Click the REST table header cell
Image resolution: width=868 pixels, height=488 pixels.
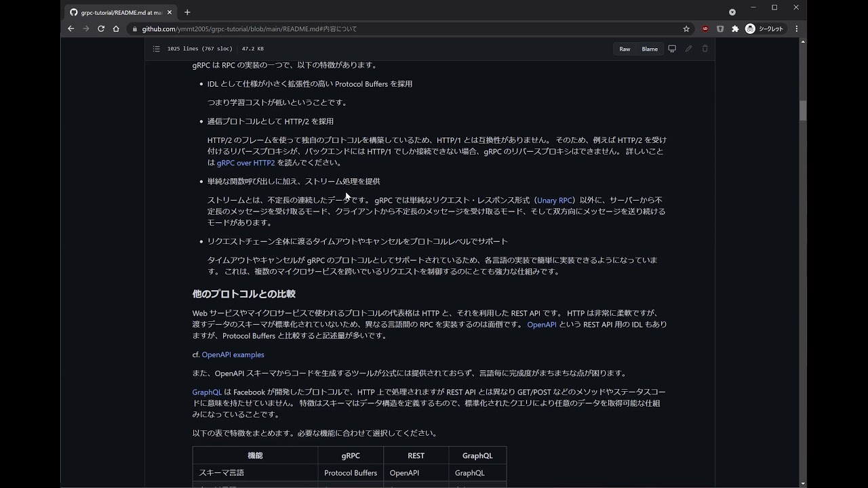coord(416,455)
